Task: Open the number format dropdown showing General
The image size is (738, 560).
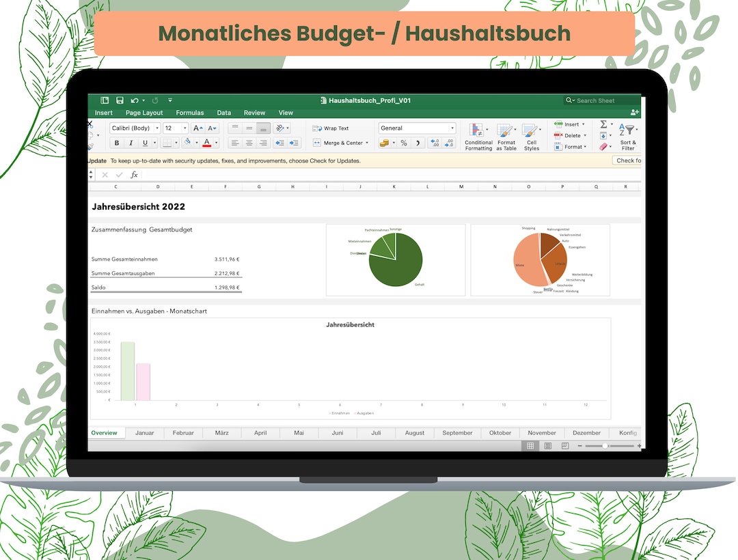Action: click(417, 128)
